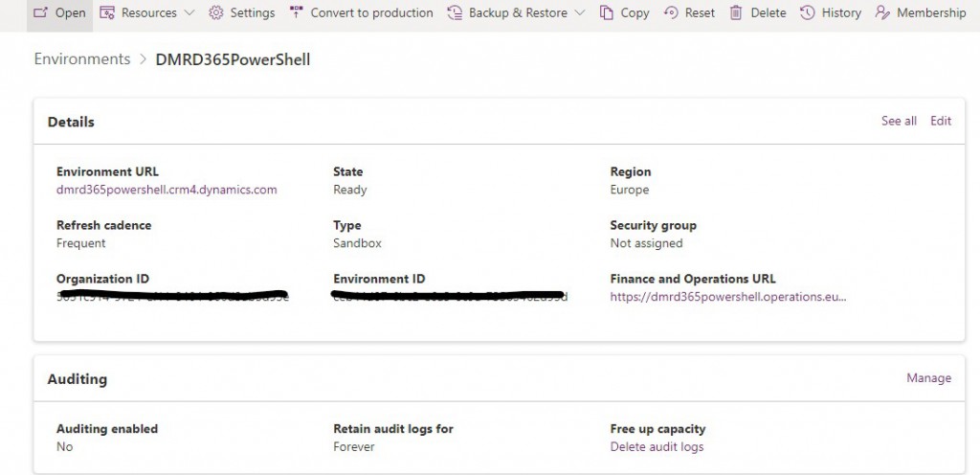Go back to Environments breadcrumb

click(x=82, y=59)
